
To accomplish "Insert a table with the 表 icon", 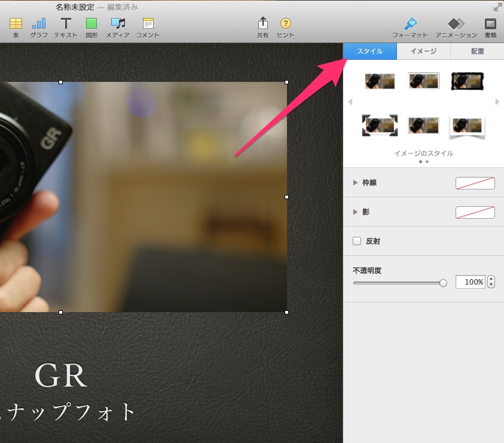I will 16,28.
